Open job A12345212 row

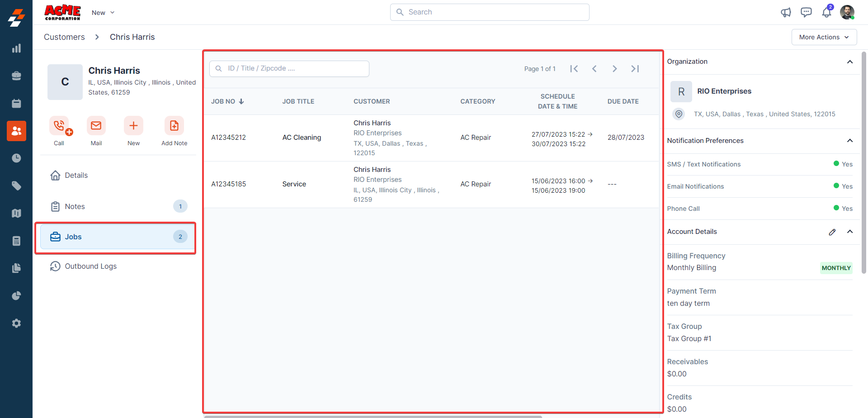click(228, 138)
